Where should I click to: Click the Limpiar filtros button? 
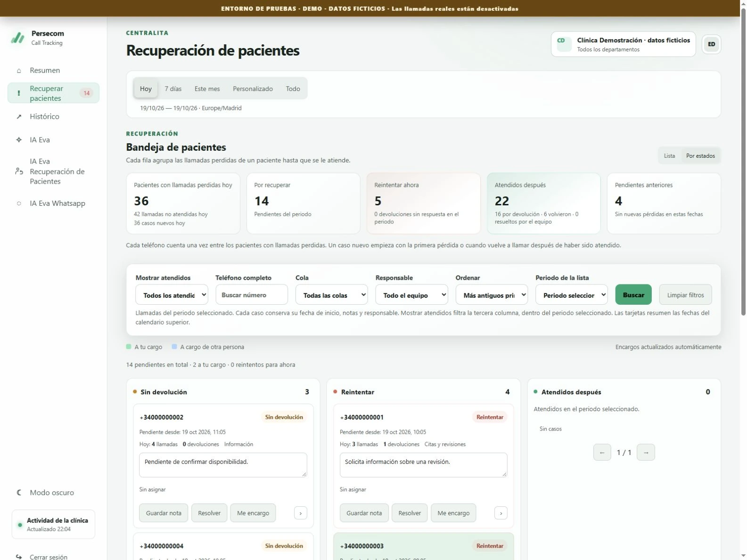tap(685, 295)
